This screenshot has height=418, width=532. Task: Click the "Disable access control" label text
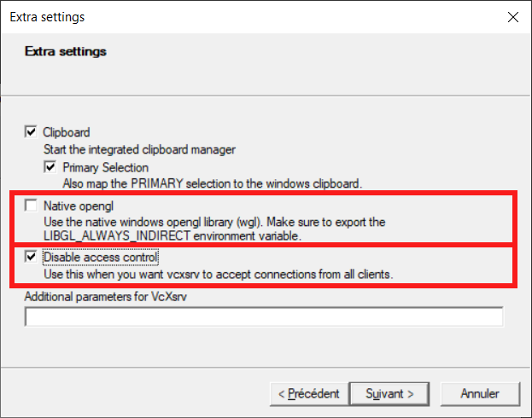(x=102, y=257)
